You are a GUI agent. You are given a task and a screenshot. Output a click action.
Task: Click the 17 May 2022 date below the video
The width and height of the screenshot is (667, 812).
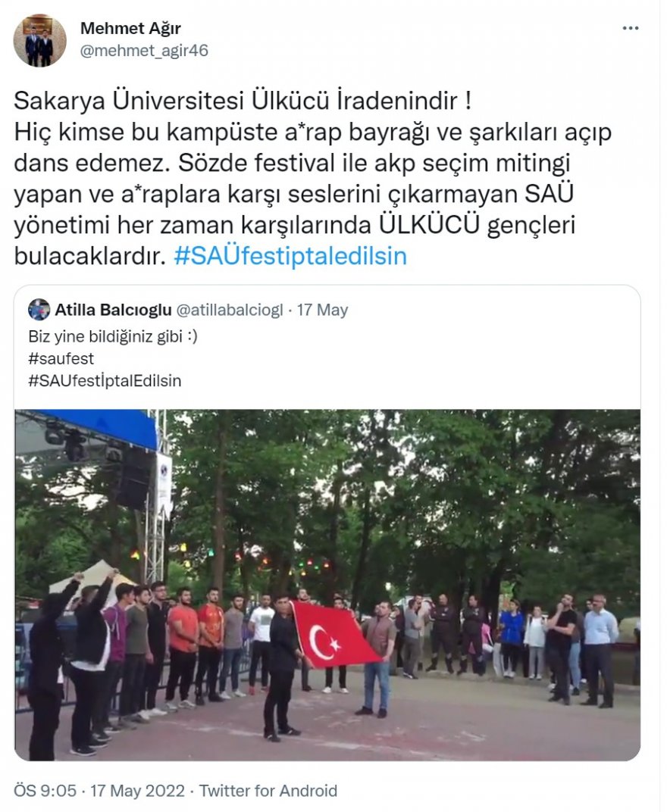[138, 791]
